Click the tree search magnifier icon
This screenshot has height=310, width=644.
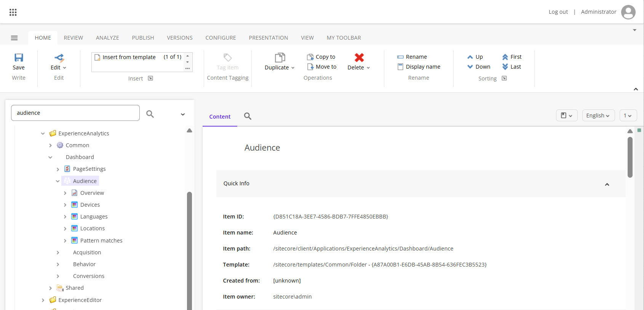pos(150,114)
